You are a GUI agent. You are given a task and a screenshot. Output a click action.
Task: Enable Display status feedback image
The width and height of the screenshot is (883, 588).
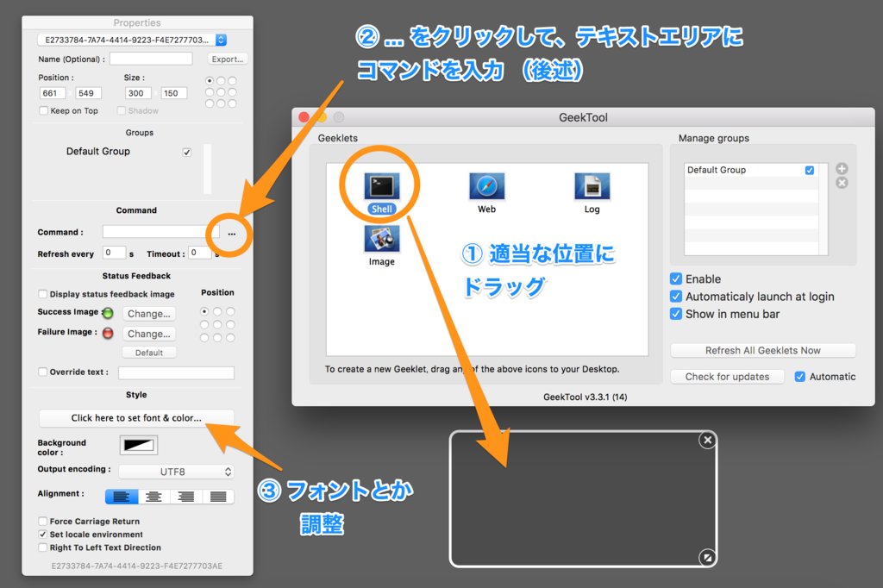pyautogui.click(x=43, y=294)
